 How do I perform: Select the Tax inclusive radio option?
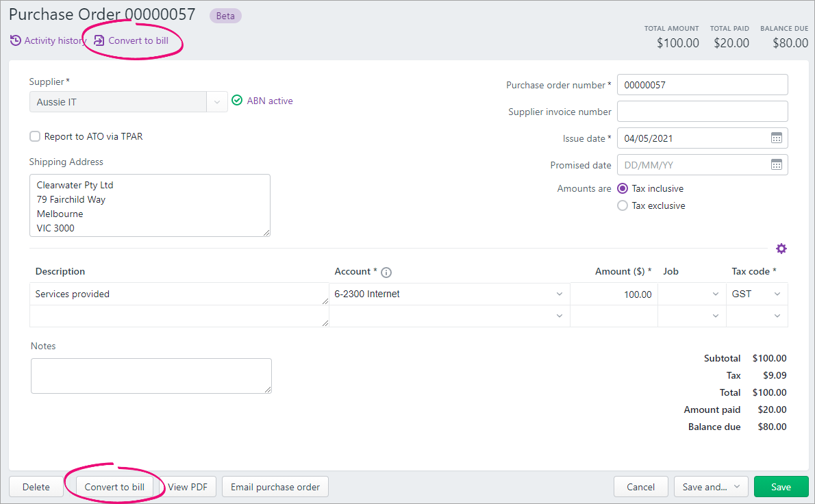(x=623, y=188)
